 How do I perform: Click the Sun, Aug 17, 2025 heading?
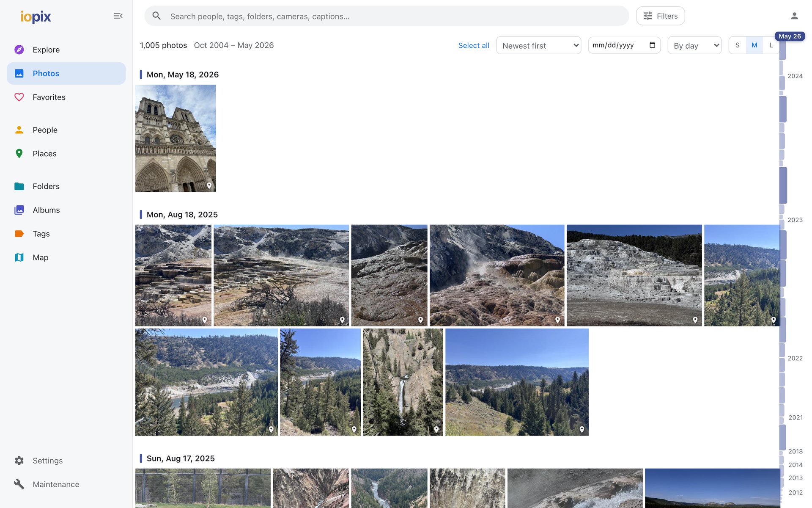181,458
